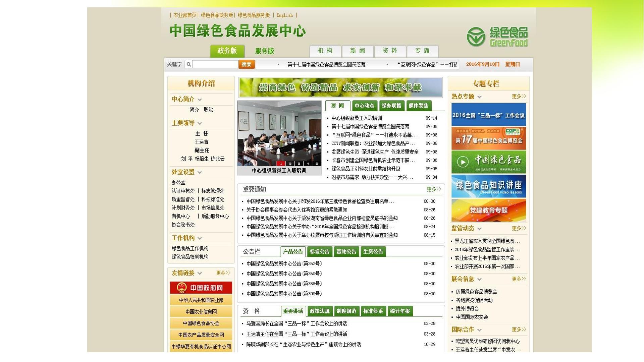644x362 pixels.
Task: Open the 历届绿色食品博览会 link
Action: point(476,292)
